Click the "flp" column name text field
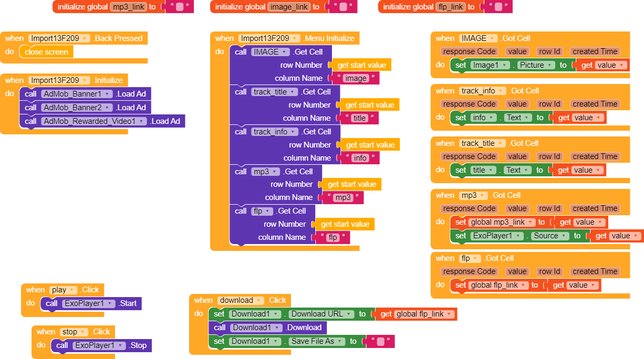Screen dimensions: 644x359 tap(333, 237)
